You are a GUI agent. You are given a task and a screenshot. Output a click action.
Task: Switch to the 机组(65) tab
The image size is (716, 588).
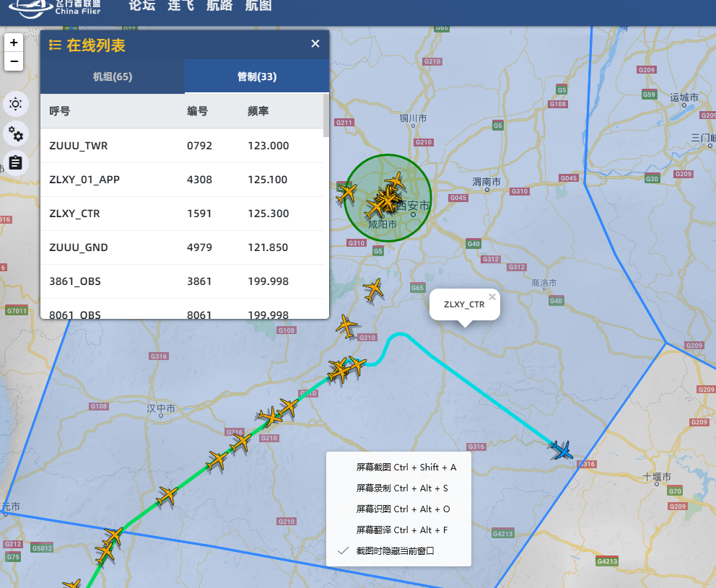[112, 75]
